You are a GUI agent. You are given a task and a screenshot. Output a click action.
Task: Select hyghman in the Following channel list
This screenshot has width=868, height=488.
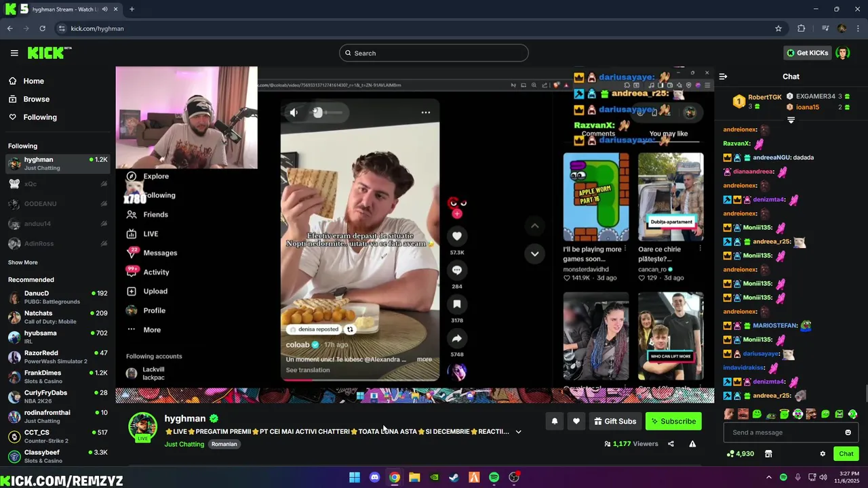coord(58,163)
